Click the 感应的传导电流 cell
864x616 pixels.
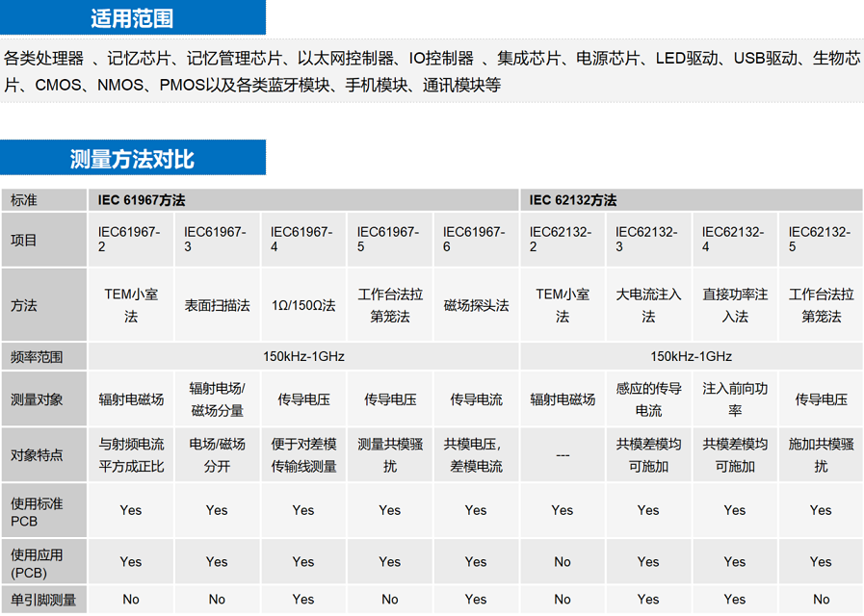[648, 399]
